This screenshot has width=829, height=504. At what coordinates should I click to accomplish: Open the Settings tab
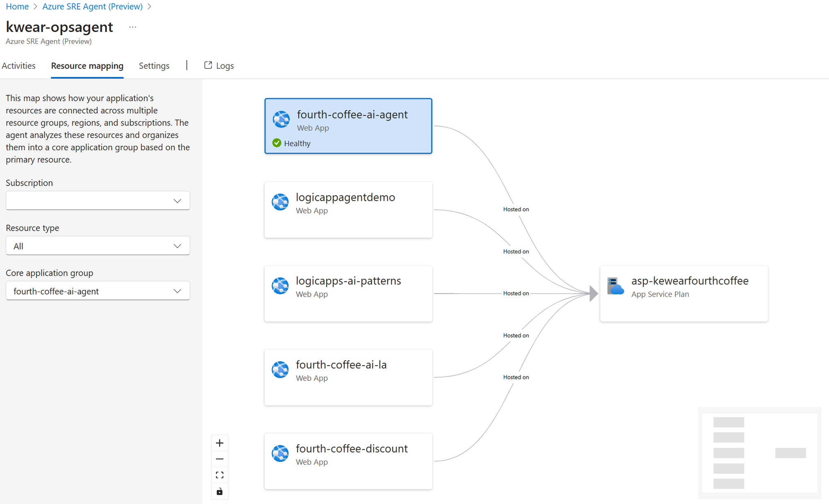tap(154, 66)
